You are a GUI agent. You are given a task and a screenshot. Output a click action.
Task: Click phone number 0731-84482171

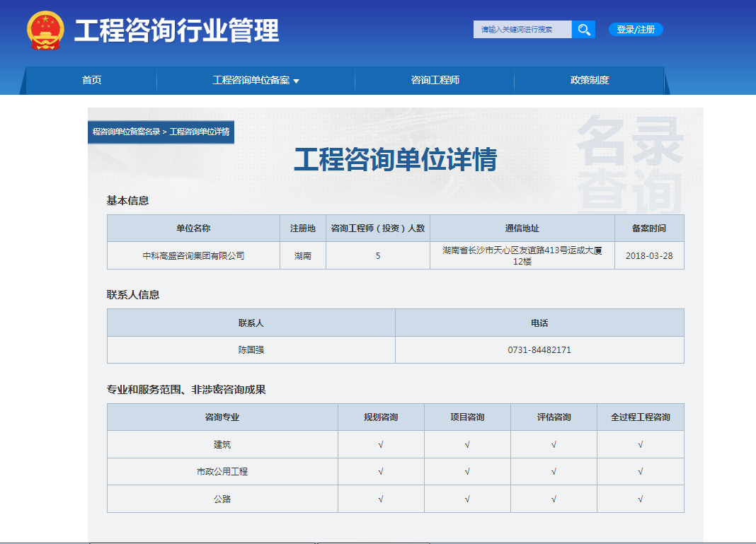pos(539,350)
